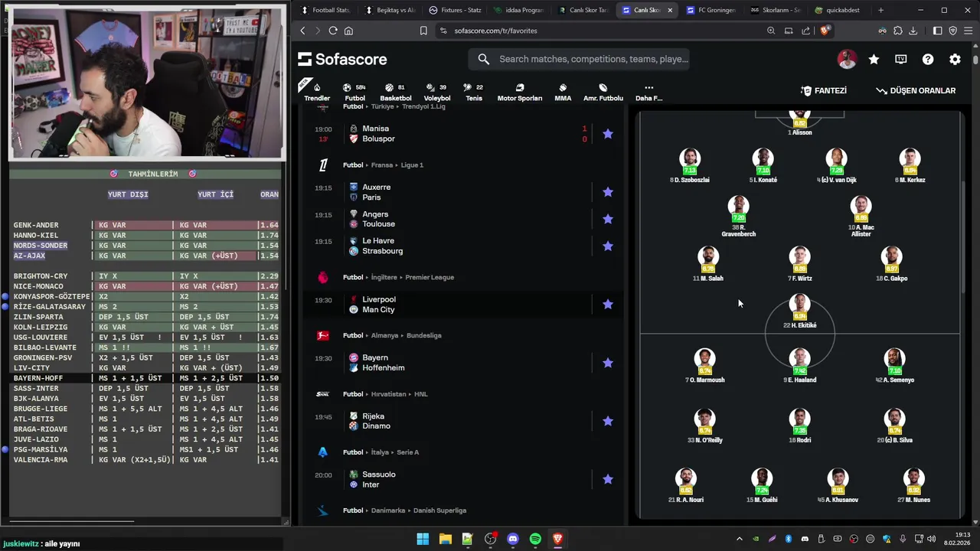Open the DÜŞEN ORANLAR section
This screenshot has height=551, width=980.
[916, 90]
